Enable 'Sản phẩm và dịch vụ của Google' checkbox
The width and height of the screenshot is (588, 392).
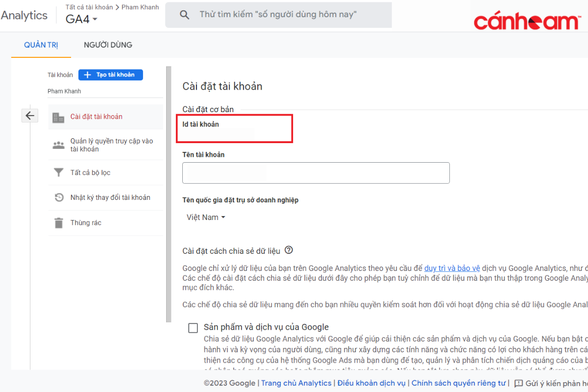pos(193,328)
